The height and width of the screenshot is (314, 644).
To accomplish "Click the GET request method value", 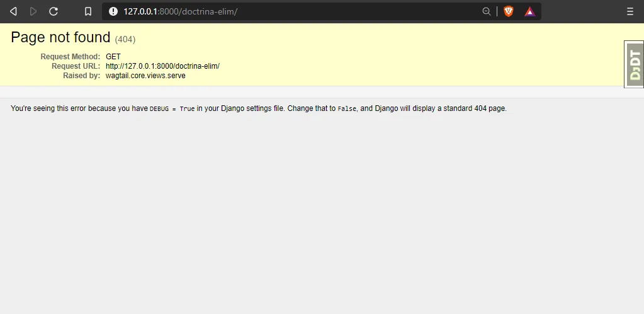I will click(x=113, y=57).
